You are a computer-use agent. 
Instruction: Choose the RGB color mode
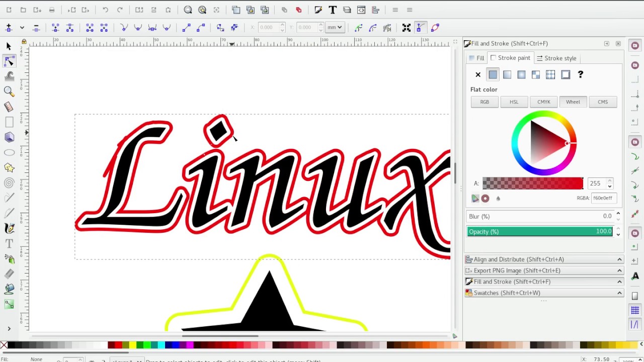pos(485,102)
